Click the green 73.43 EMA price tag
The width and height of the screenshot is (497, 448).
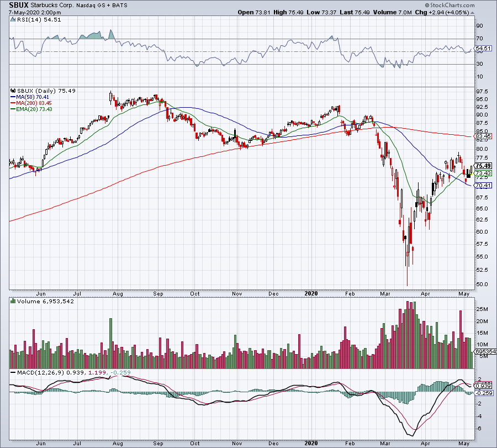click(x=483, y=173)
